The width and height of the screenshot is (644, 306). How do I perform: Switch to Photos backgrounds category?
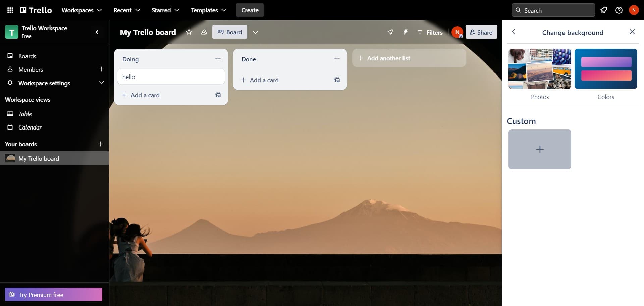pos(539,69)
